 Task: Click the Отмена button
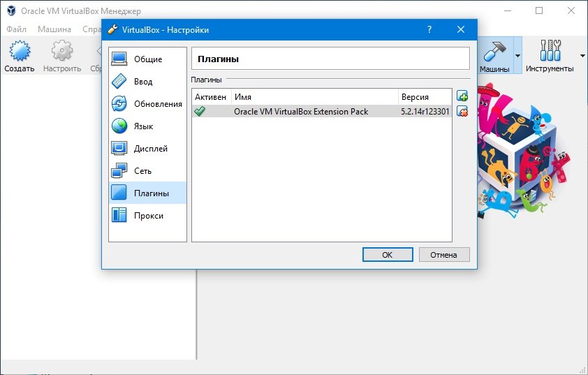(443, 255)
